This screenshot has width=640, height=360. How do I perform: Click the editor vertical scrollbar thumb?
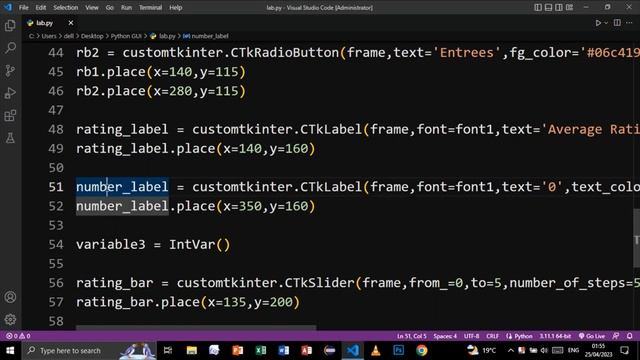[636, 238]
